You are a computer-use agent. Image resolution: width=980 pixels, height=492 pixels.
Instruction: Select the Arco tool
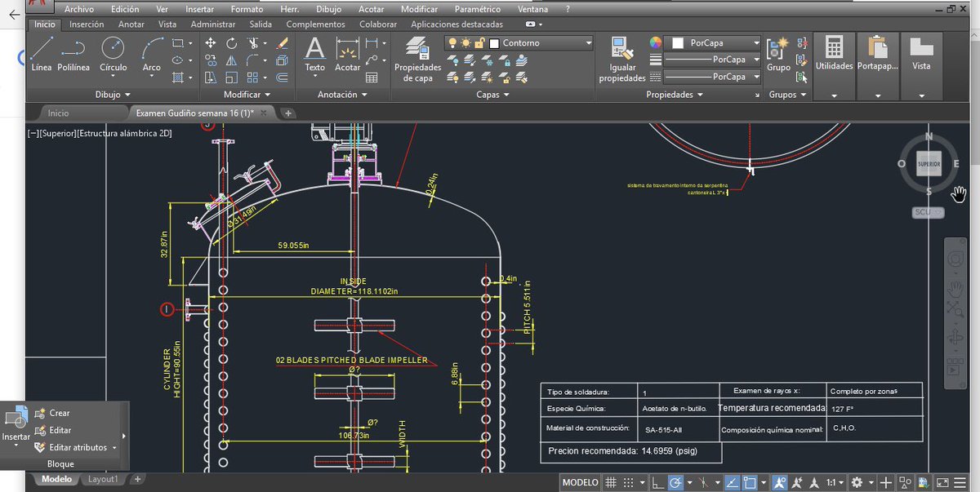click(152, 55)
